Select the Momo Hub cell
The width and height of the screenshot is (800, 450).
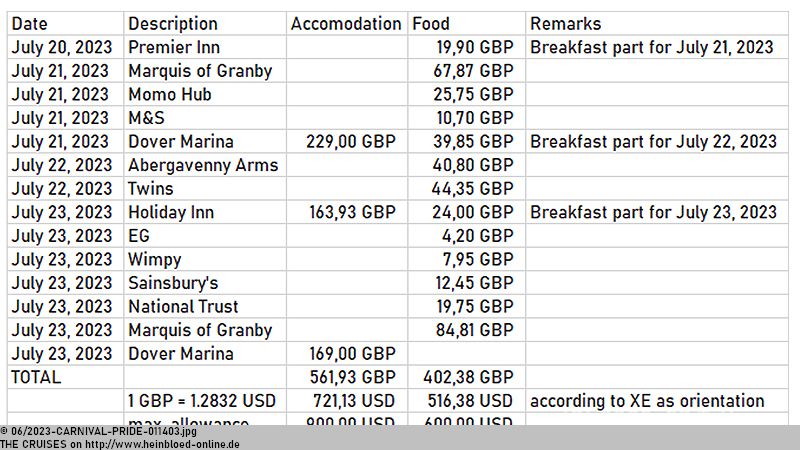(x=205, y=94)
